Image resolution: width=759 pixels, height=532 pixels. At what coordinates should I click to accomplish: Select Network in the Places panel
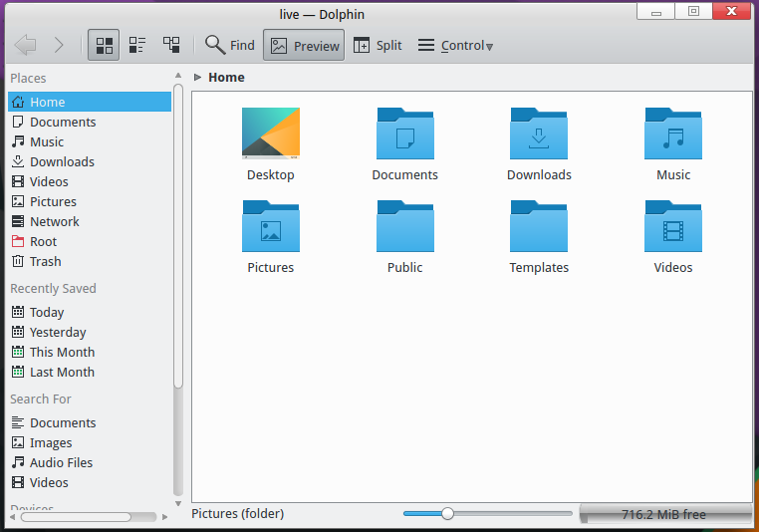(54, 221)
